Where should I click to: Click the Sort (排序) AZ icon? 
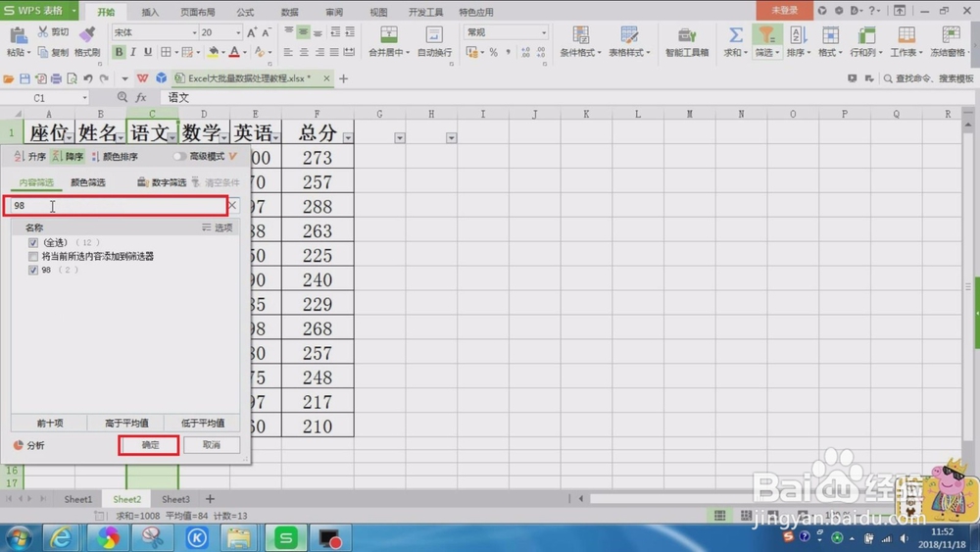798,35
